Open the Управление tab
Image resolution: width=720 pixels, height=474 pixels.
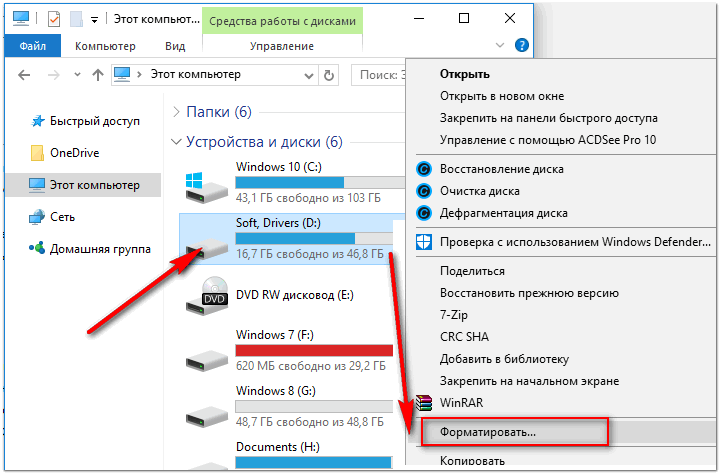282,46
